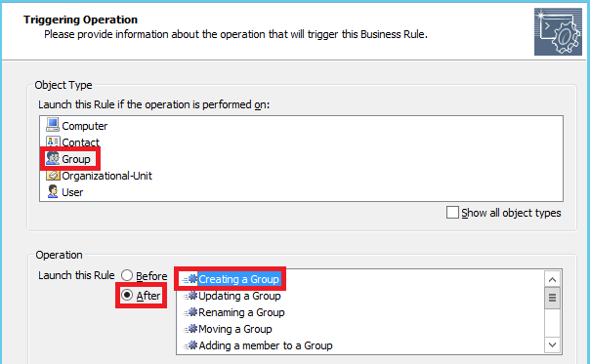This screenshot has width=590, height=364.
Task: Select the Before radio button
Action: (x=127, y=275)
